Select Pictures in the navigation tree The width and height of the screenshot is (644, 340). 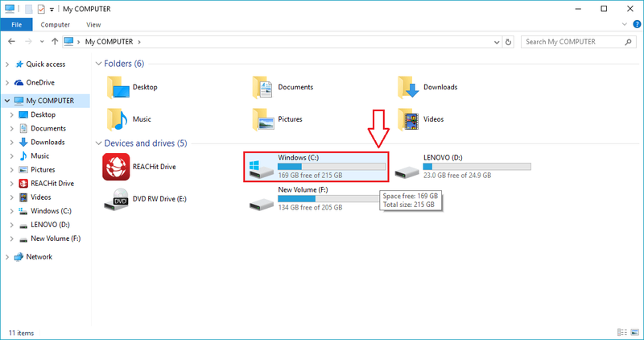pos(43,170)
